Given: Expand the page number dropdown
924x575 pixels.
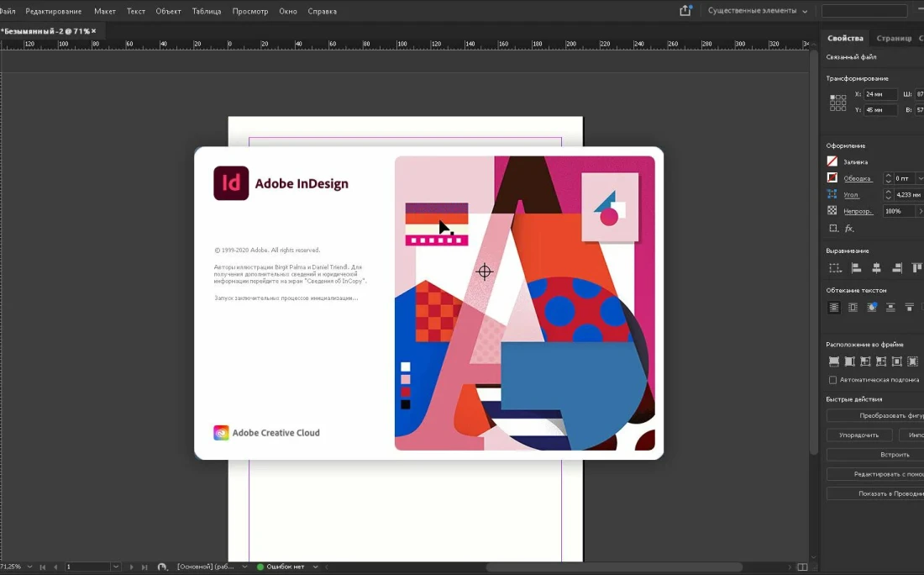Looking at the screenshot, I should (116, 567).
